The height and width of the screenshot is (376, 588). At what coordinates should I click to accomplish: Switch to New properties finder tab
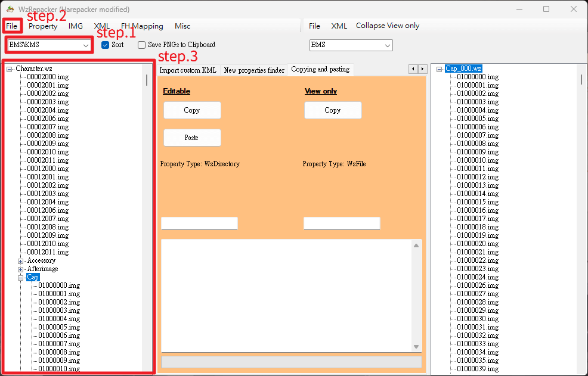click(254, 70)
